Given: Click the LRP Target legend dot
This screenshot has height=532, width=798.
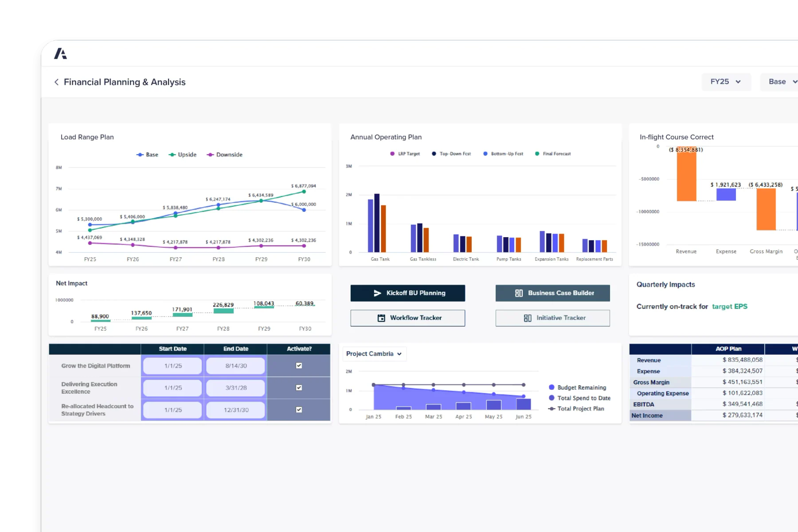Looking at the screenshot, I should [x=392, y=154].
